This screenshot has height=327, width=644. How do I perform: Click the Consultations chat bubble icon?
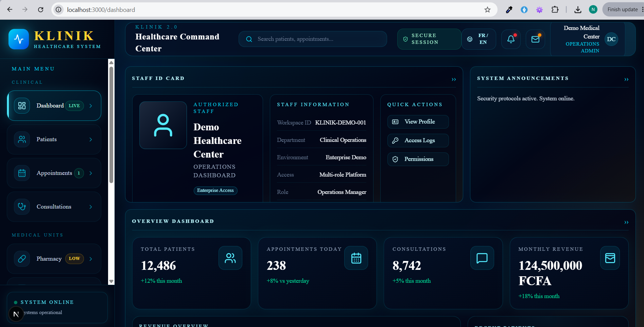point(482,258)
